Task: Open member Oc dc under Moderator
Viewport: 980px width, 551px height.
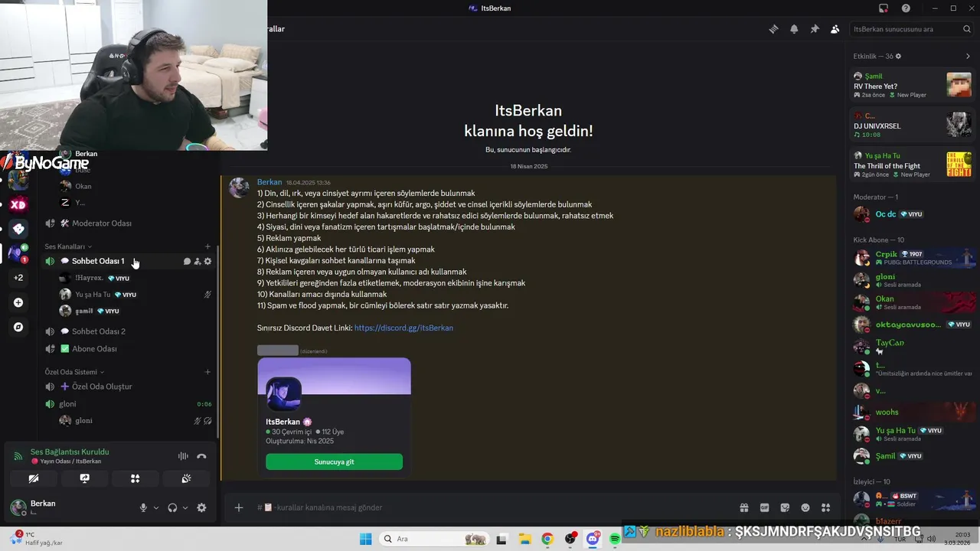Action: tap(913, 214)
